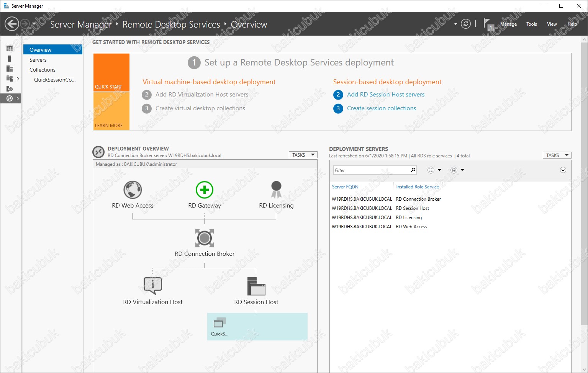This screenshot has height=373, width=588.
Task: Click Create session collections link
Action: point(381,108)
